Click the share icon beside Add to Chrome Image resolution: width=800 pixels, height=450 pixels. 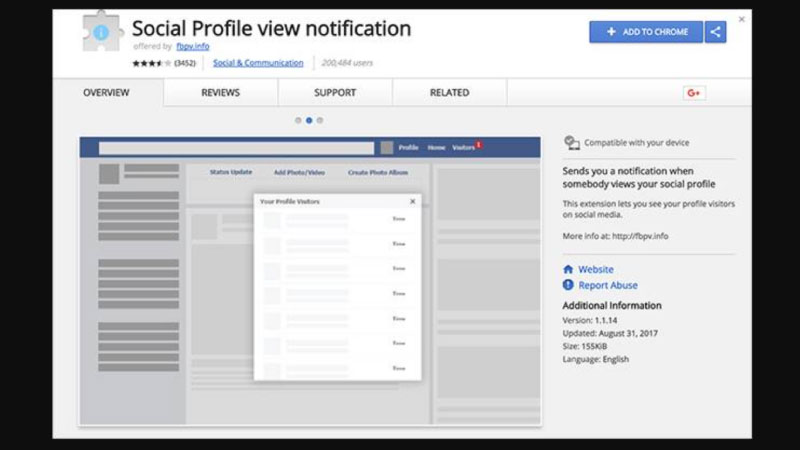pos(716,32)
